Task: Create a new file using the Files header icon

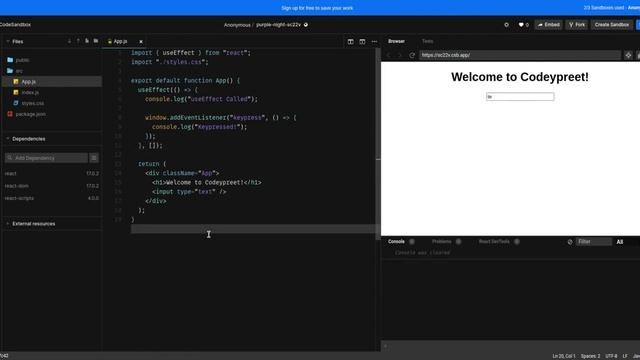Action: pos(87,41)
